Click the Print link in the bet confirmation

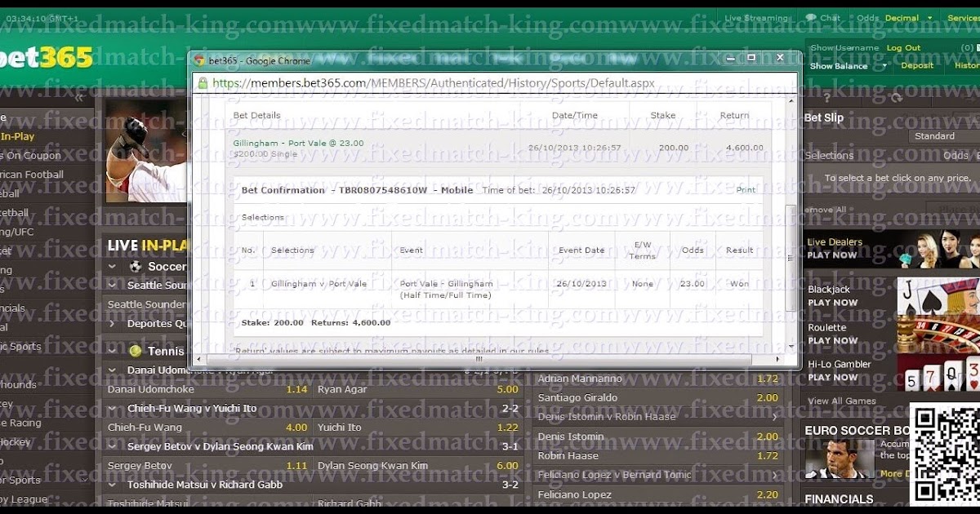pos(746,190)
